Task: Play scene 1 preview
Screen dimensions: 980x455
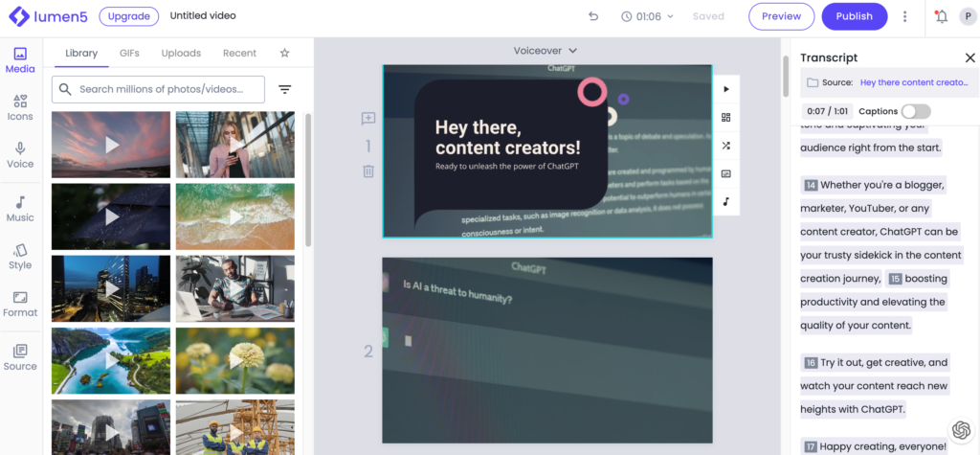Action: point(725,89)
